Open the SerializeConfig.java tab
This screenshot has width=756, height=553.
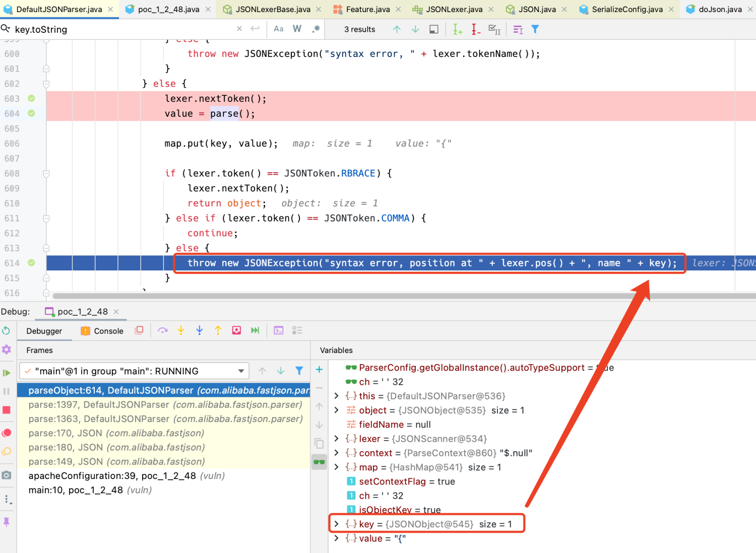(627, 9)
